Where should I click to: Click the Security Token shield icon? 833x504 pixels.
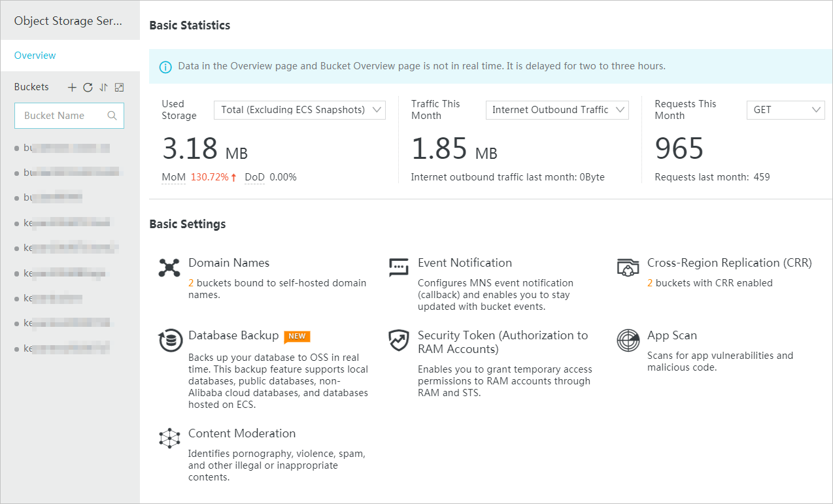point(398,341)
